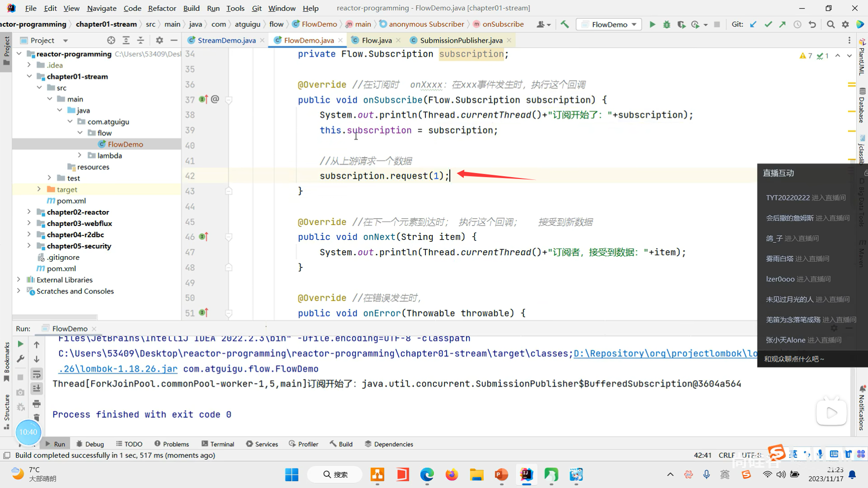Click the Debug bug icon in toolbar
The width and height of the screenshot is (868, 488).
click(666, 24)
